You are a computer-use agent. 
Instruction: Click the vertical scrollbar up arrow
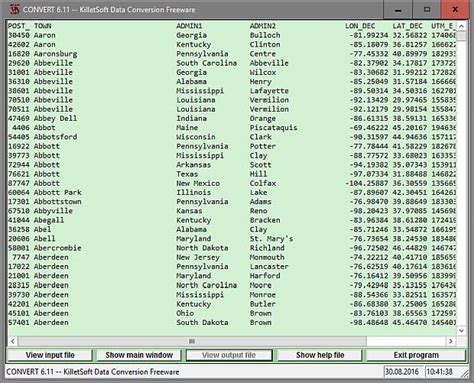[461, 26]
